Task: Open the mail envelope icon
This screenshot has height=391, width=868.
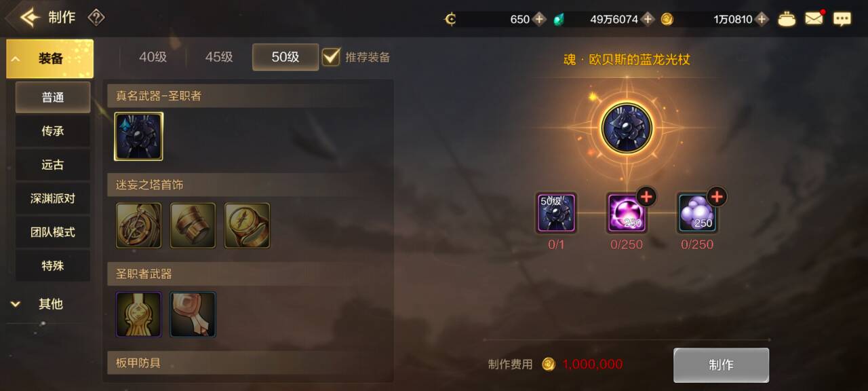Action: [x=814, y=19]
